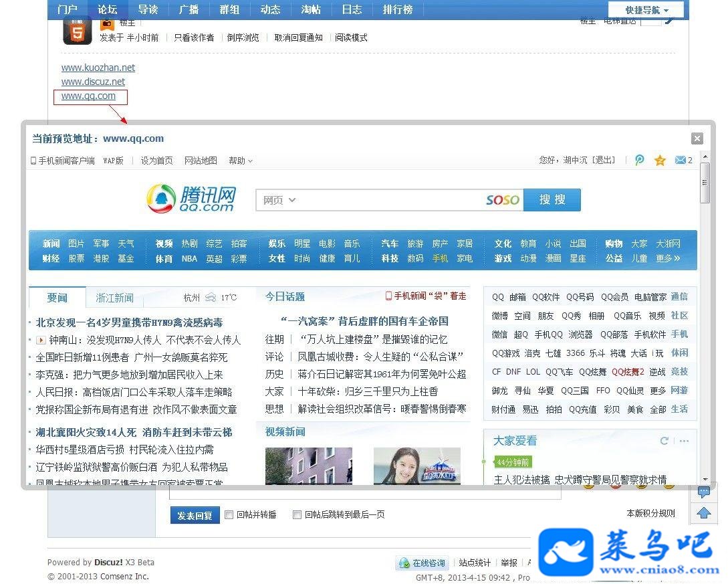Click the red phone icon beside 手机新闻
Image resolution: width=728 pixels, height=584 pixels.
388,296
